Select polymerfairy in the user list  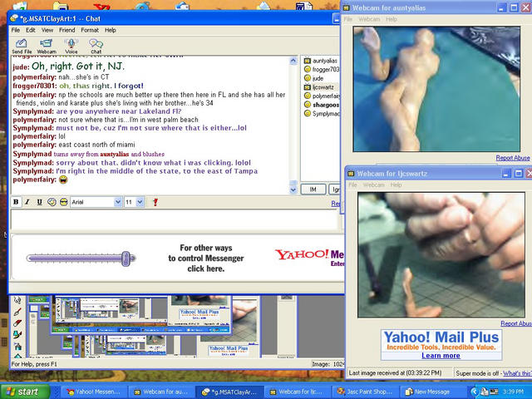(x=322, y=96)
